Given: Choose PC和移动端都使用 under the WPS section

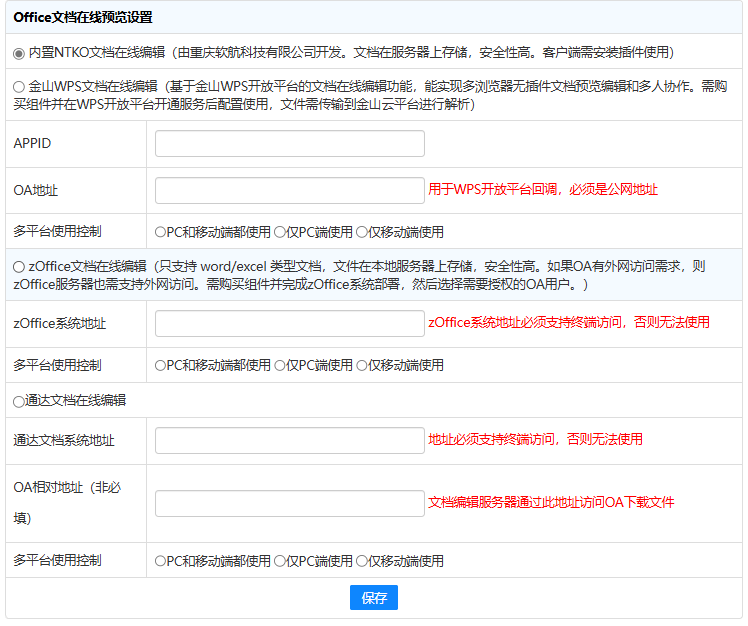Looking at the screenshot, I should point(161,232).
